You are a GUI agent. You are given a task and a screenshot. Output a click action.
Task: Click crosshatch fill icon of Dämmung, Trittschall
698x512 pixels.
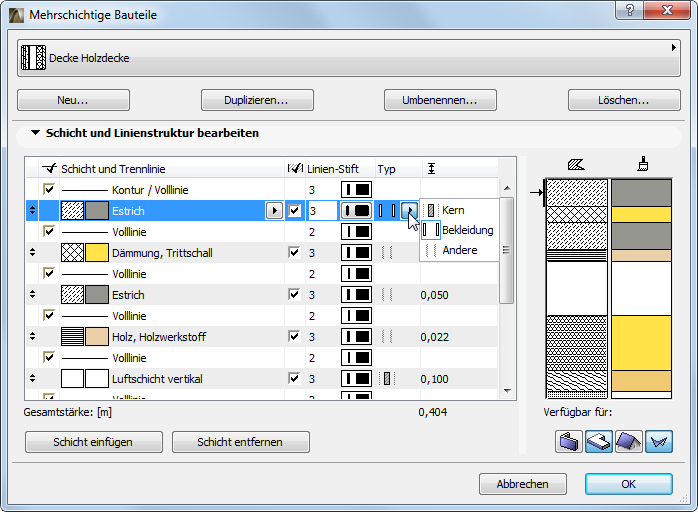coord(72,252)
